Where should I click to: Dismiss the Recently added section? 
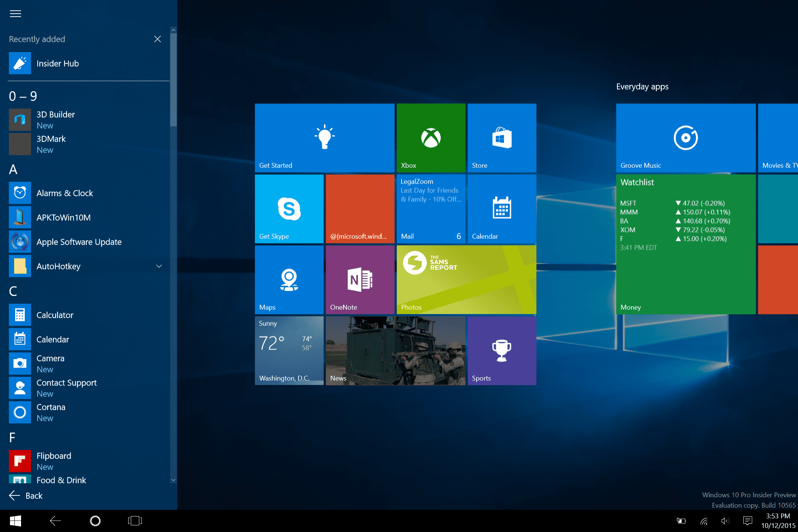pyautogui.click(x=157, y=39)
